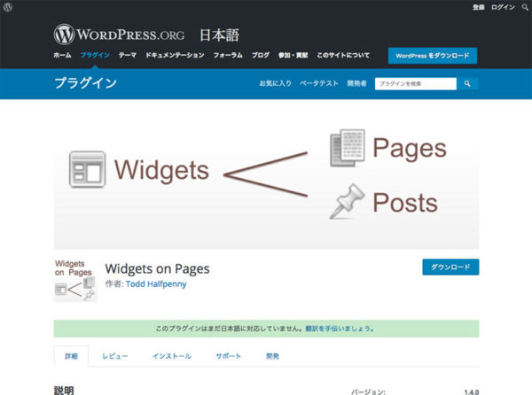The image size is (532, 395).
Task: Open the ドキュメンテーション navigation item
Action: 175,55
